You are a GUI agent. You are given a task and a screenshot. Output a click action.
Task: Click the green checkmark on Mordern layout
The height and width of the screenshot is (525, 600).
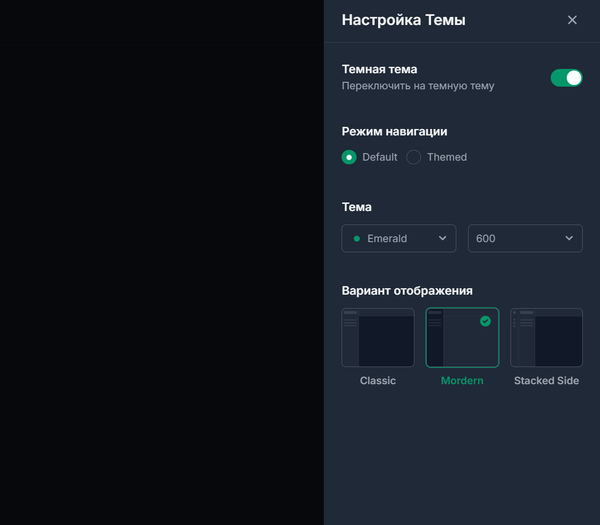point(485,321)
